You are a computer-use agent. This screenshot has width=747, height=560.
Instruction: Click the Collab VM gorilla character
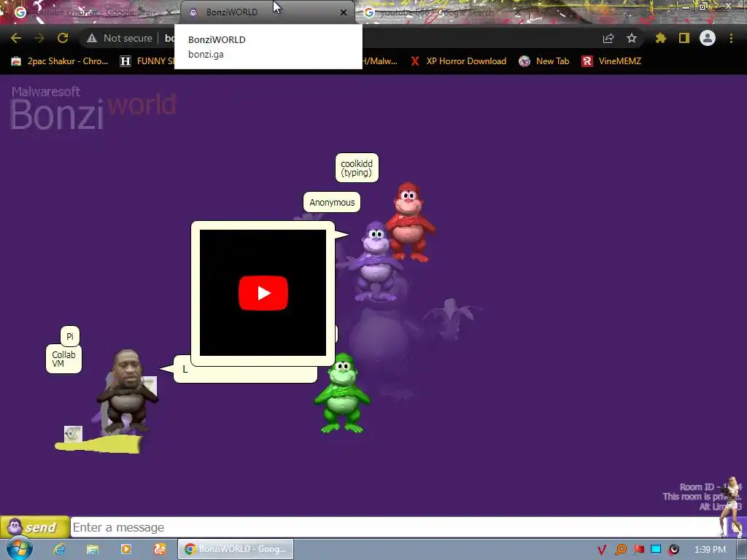pos(127,392)
